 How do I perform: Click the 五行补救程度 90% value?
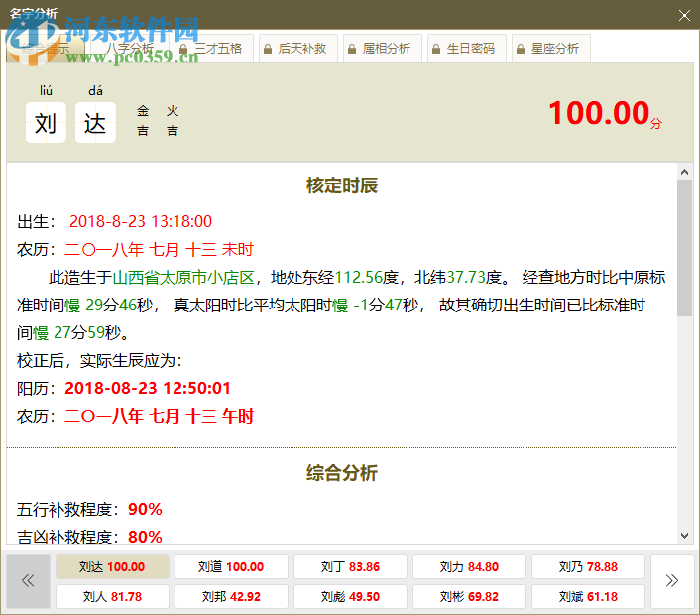tap(145, 509)
